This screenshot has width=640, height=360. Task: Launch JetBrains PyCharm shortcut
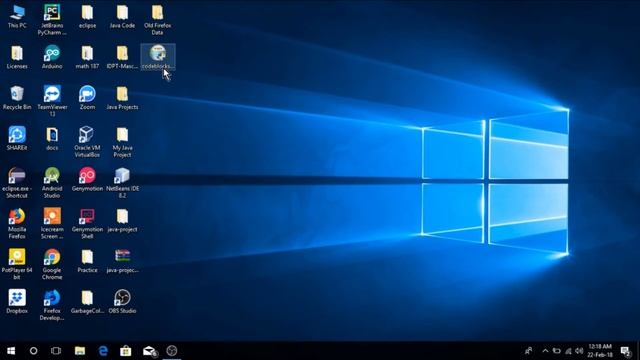click(52, 20)
